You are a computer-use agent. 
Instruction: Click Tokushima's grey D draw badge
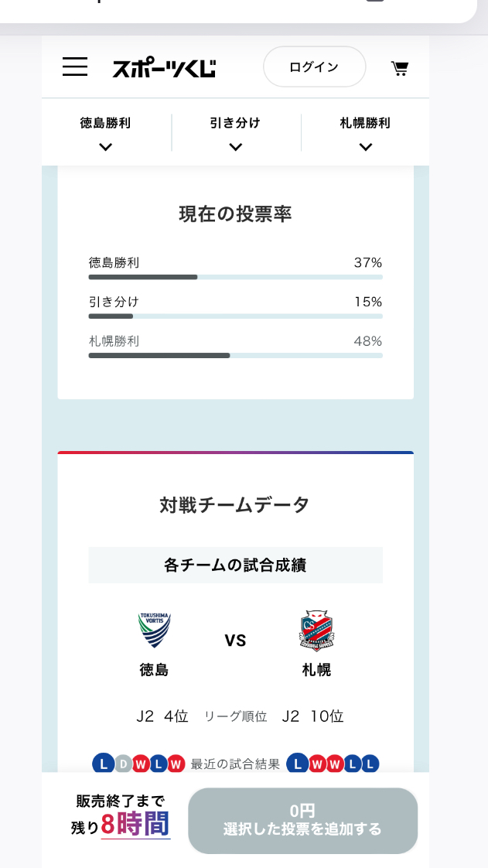[124, 764]
